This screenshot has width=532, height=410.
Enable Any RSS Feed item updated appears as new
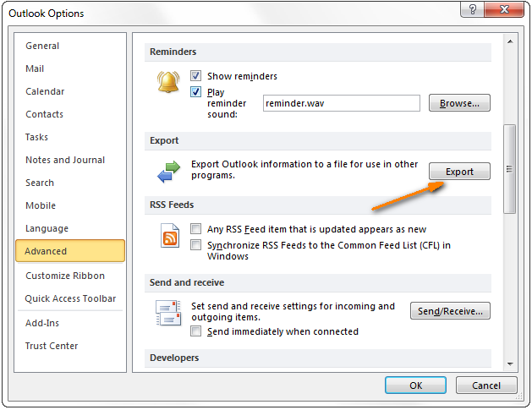point(195,228)
